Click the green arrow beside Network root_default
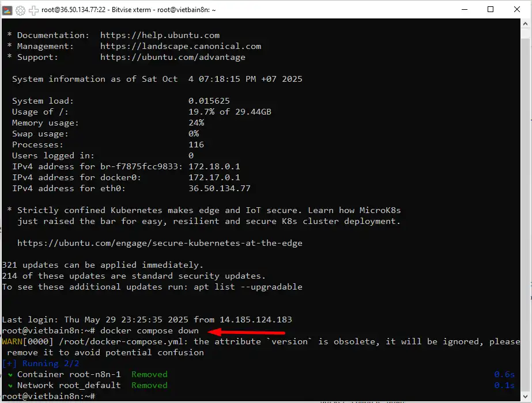532x403 pixels. point(10,385)
